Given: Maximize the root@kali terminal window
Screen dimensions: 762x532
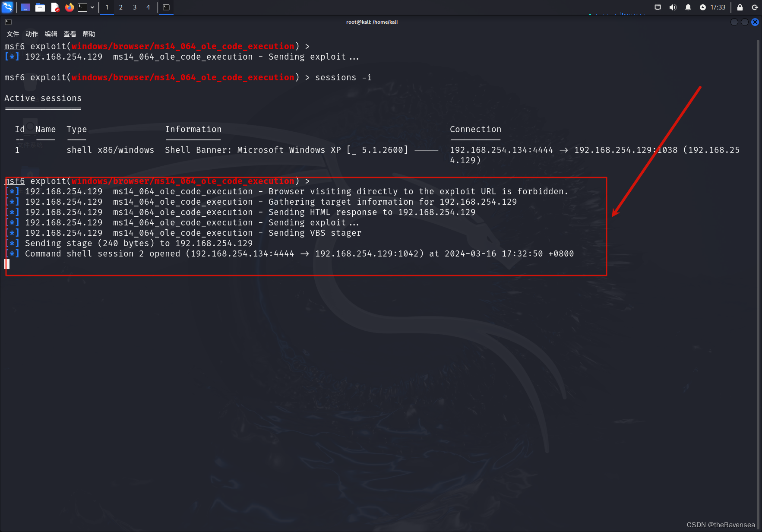Looking at the screenshot, I should point(745,22).
